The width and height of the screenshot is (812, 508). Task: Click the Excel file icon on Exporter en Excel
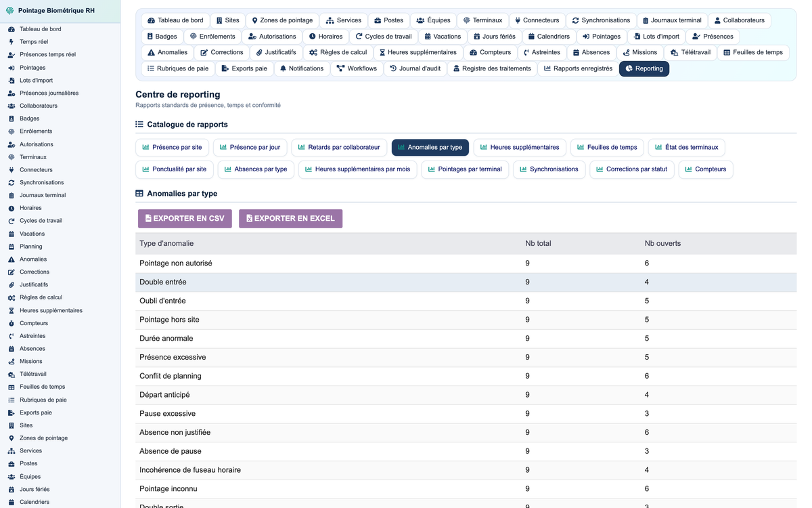pyautogui.click(x=249, y=219)
